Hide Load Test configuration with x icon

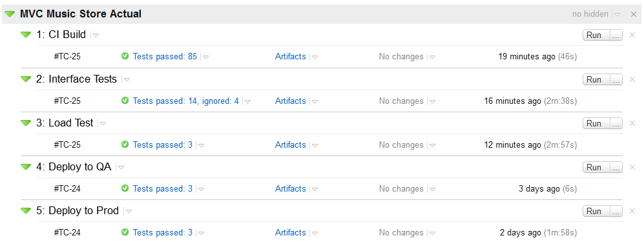coord(632,123)
